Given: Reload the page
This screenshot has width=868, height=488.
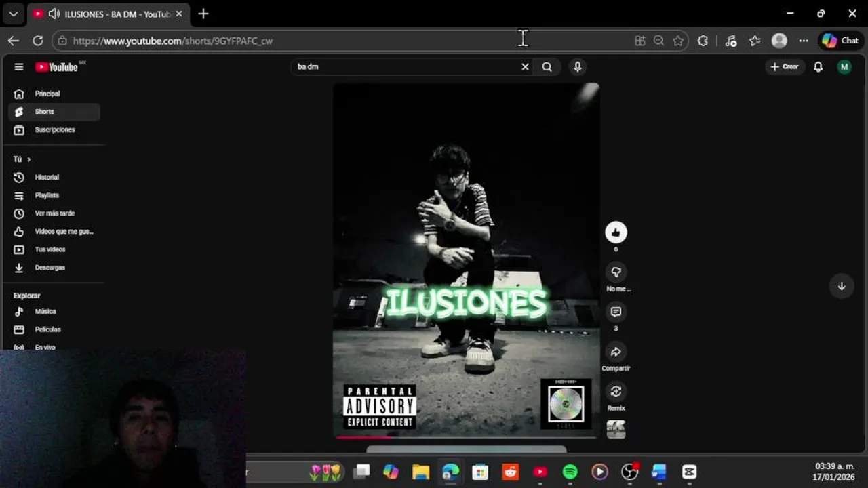Looking at the screenshot, I should [x=38, y=41].
